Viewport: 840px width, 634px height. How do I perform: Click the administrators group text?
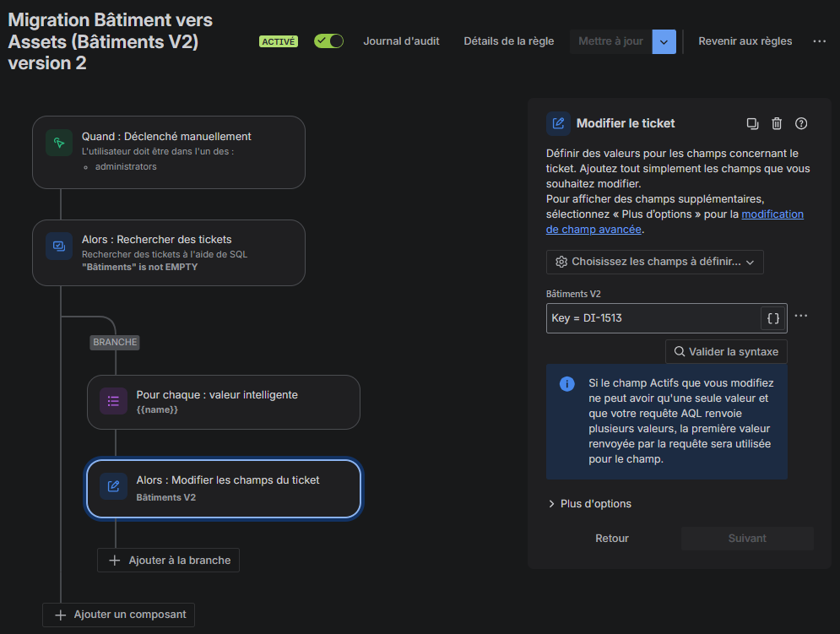pos(126,166)
